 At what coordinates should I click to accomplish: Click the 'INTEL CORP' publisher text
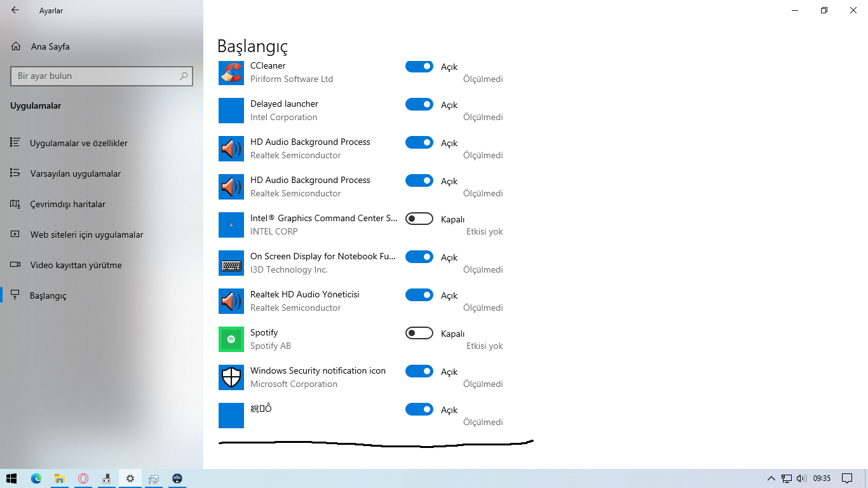tap(274, 231)
